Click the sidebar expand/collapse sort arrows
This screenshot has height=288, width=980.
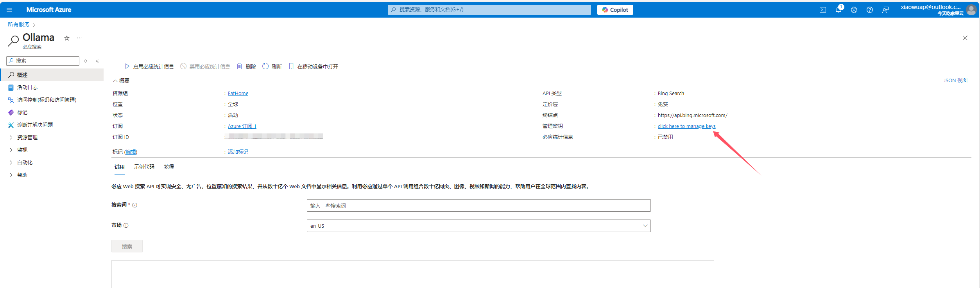[x=86, y=61]
